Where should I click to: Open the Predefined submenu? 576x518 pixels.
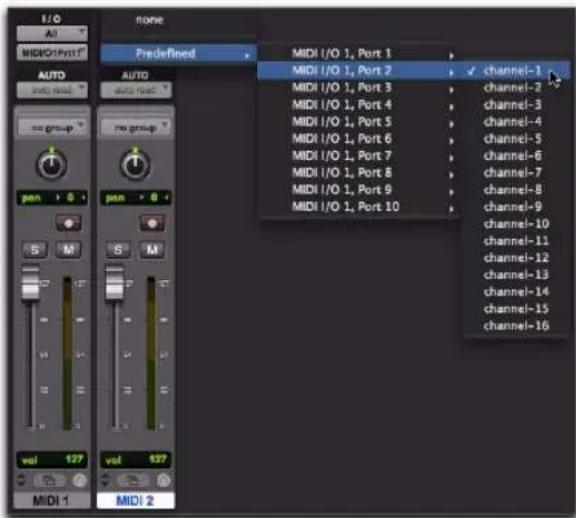coord(178,54)
